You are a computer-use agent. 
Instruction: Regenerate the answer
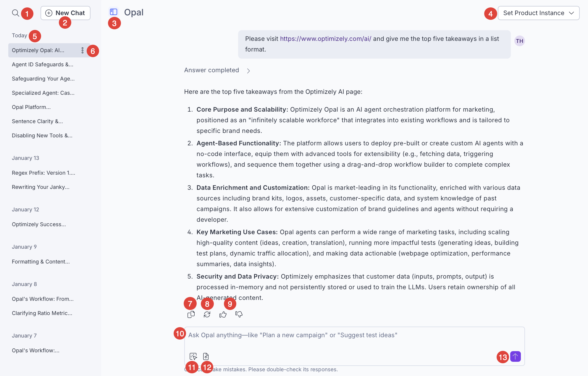[207, 314]
